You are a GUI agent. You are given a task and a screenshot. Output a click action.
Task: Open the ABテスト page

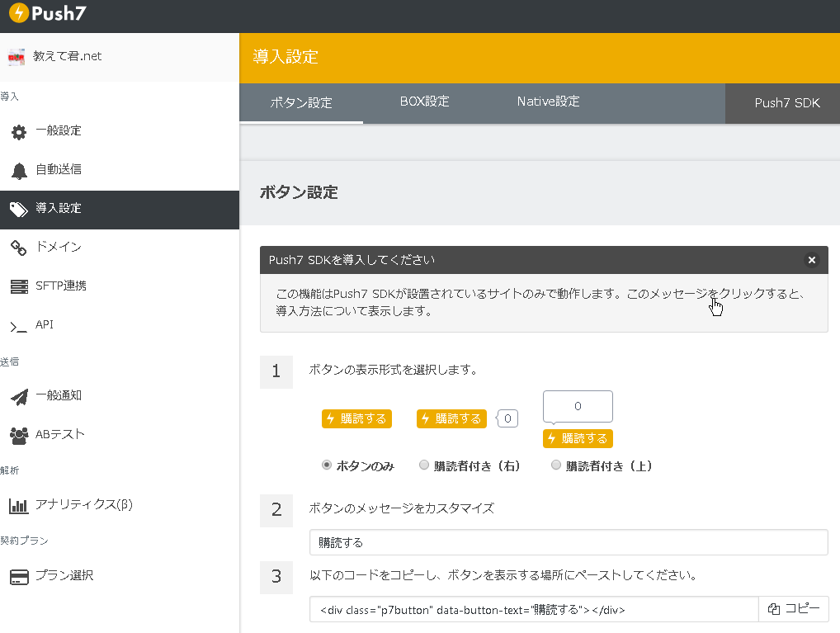[x=120, y=434]
